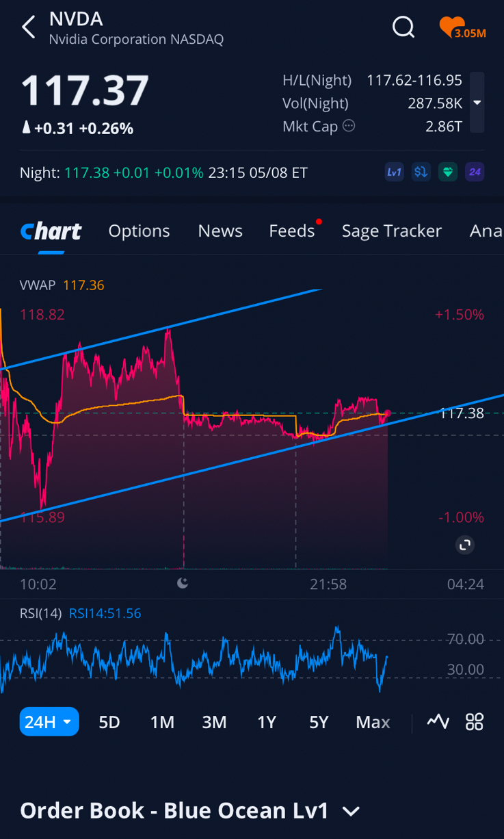The width and height of the screenshot is (504, 839).
Task: Tap the orange heart favorite icon
Action: pyautogui.click(x=451, y=27)
